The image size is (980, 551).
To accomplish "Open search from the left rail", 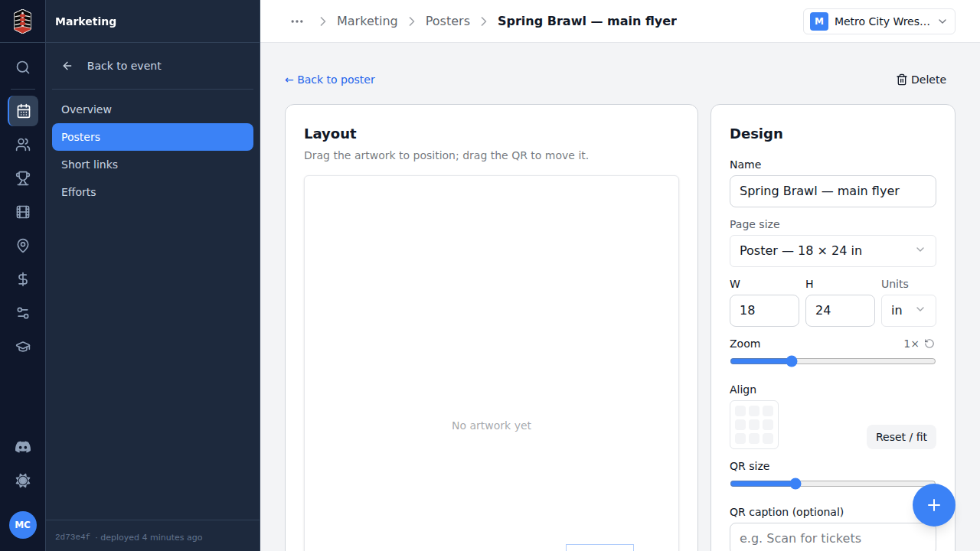I will pos(23,67).
